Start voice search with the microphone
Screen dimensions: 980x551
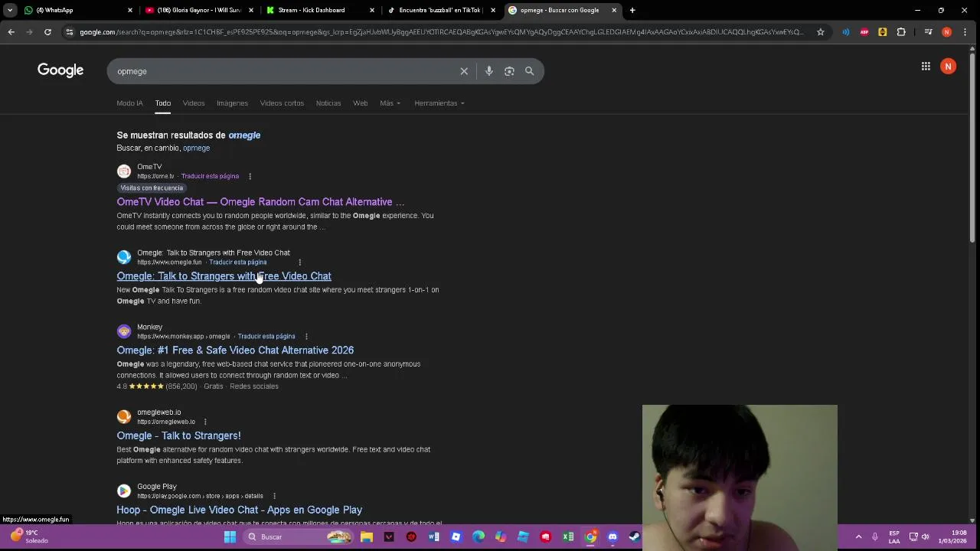(x=488, y=71)
